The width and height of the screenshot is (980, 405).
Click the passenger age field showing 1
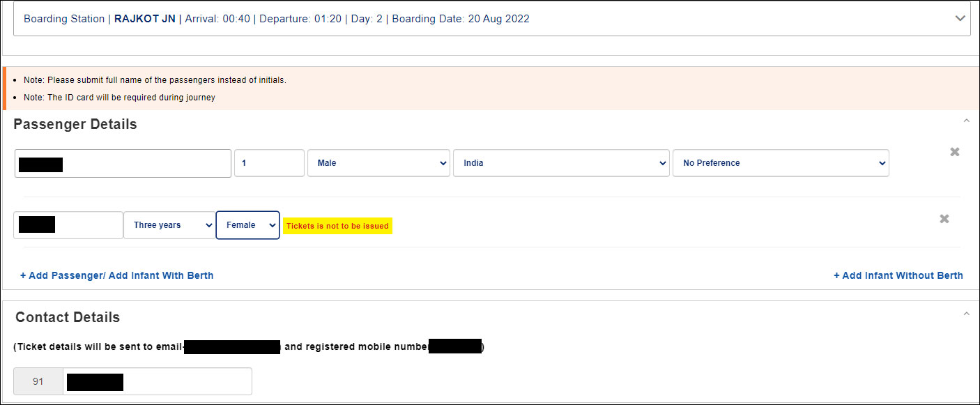click(x=269, y=163)
